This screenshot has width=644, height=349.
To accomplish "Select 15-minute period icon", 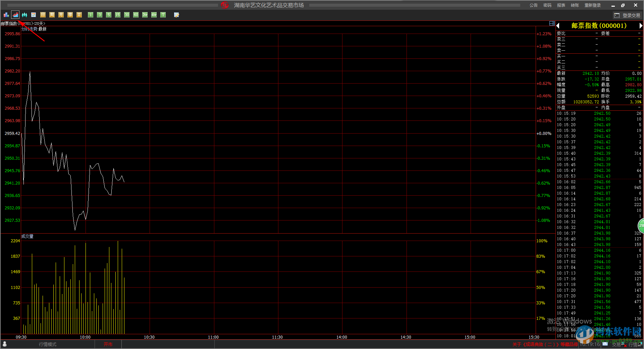I will click(x=118, y=15).
